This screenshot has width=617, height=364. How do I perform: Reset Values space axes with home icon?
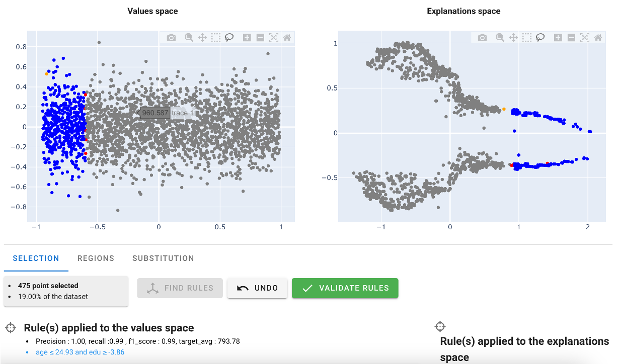(287, 38)
